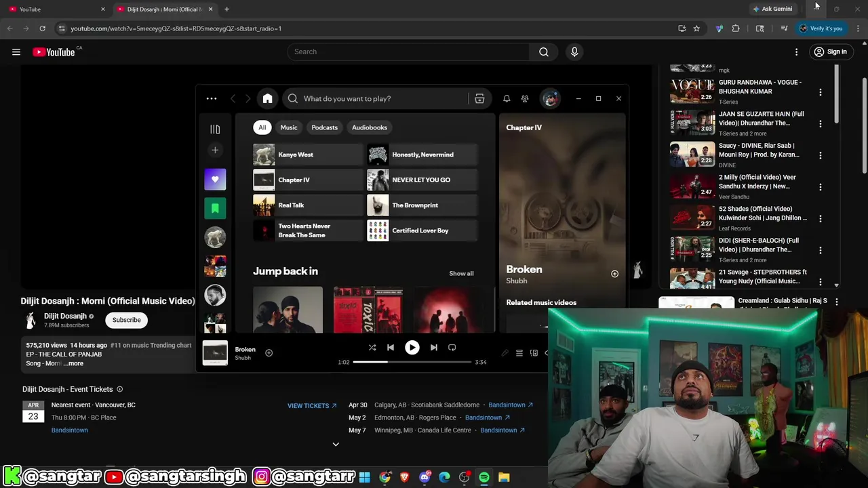Go back in Spotify navigation
Screen dimensions: 868x488
[x=233, y=99]
